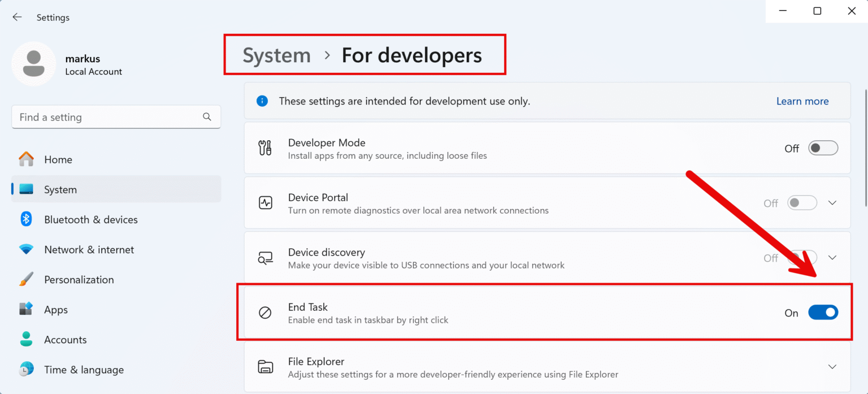Click the Developer Mode tools icon
This screenshot has height=394, width=868.
pos(265,148)
